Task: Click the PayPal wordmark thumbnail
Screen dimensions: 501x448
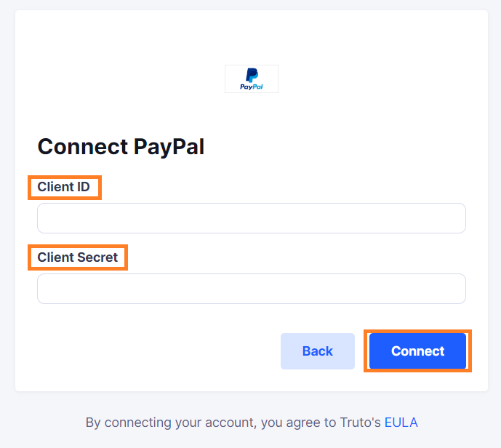Action: click(252, 79)
